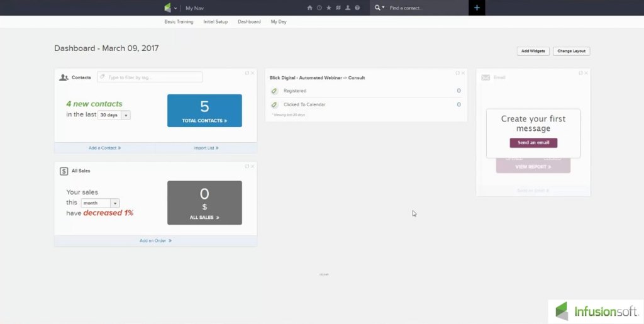Image resolution: width=644 pixels, height=324 pixels.
Task: Expand the Blick Digital webinar widget resize icon
Action: (458, 73)
